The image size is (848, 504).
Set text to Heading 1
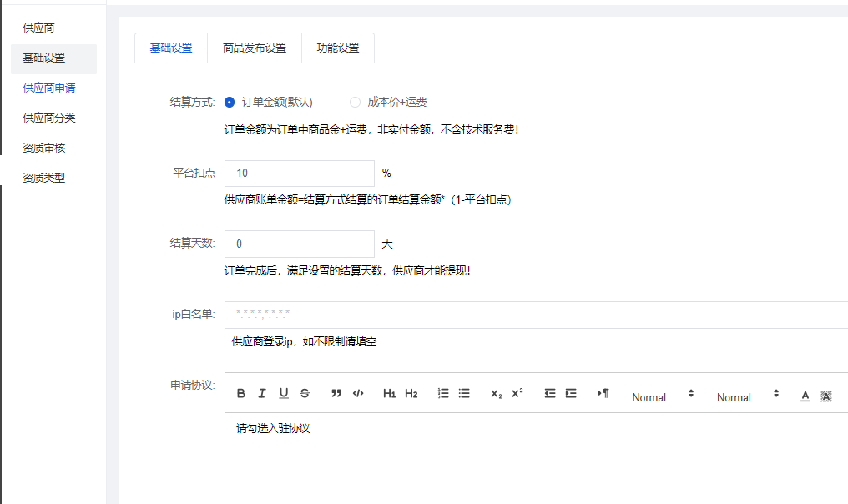389,394
